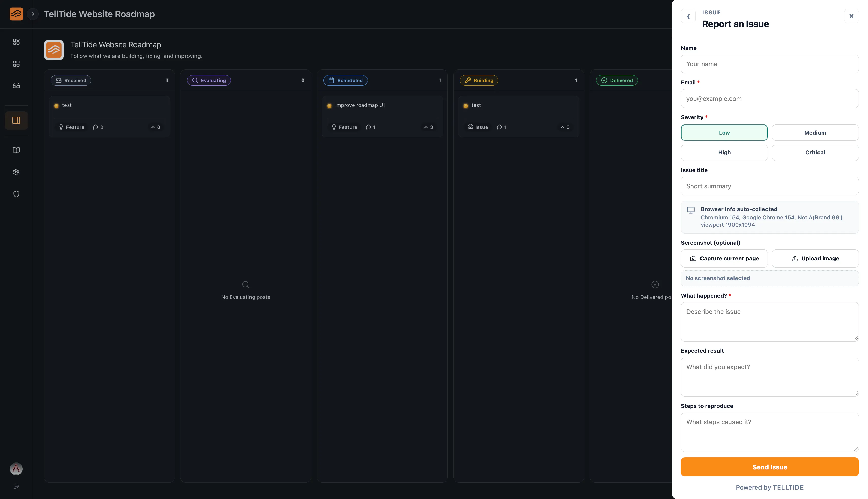Viewport: 868px width, 499px height.
Task: Click the No screenshot selected status text
Action: tap(718, 278)
